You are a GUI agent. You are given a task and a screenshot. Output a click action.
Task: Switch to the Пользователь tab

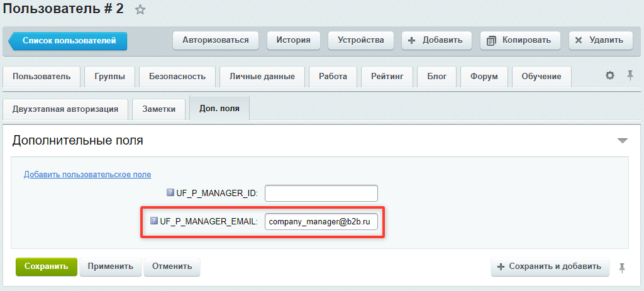tap(42, 77)
